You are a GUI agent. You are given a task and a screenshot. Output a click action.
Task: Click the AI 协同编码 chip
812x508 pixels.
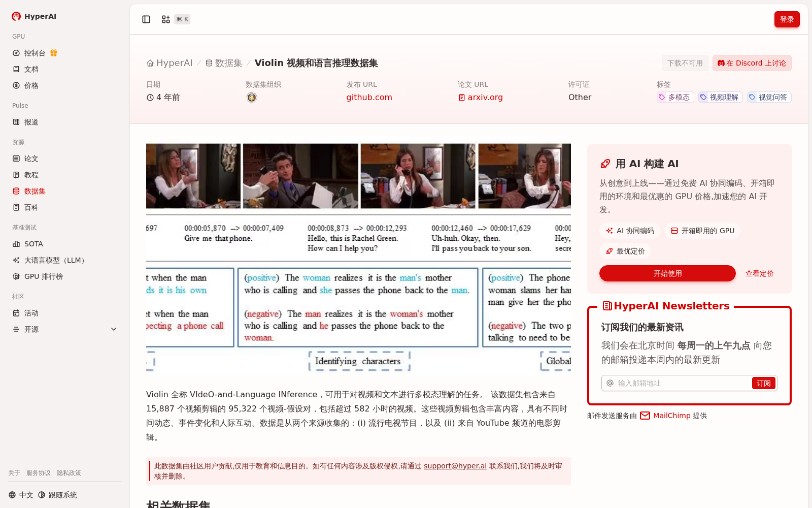tap(630, 231)
